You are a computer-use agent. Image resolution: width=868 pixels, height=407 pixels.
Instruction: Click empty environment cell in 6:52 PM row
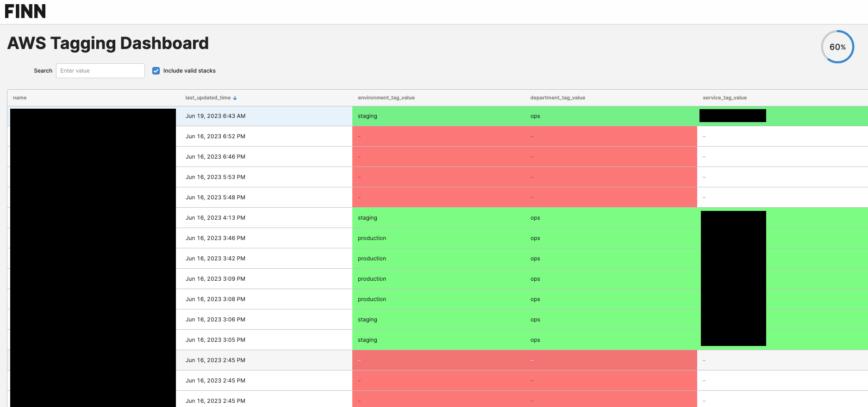(438, 136)
